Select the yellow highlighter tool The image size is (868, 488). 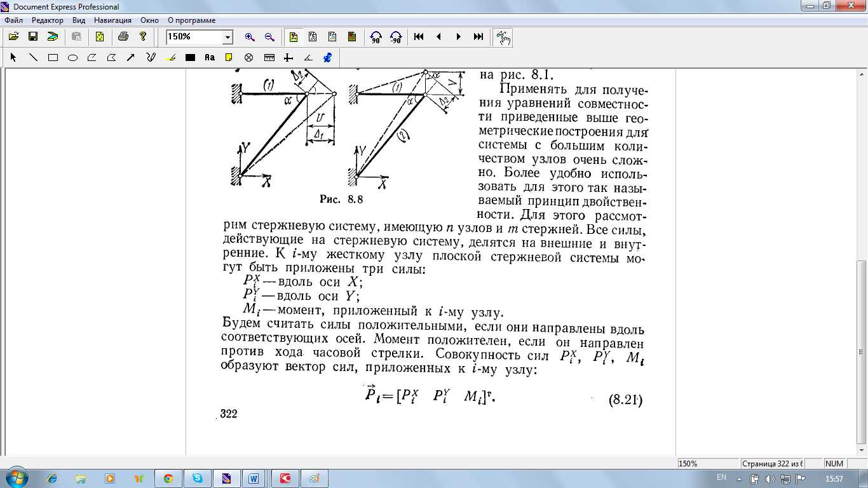(x=170, y=57)
